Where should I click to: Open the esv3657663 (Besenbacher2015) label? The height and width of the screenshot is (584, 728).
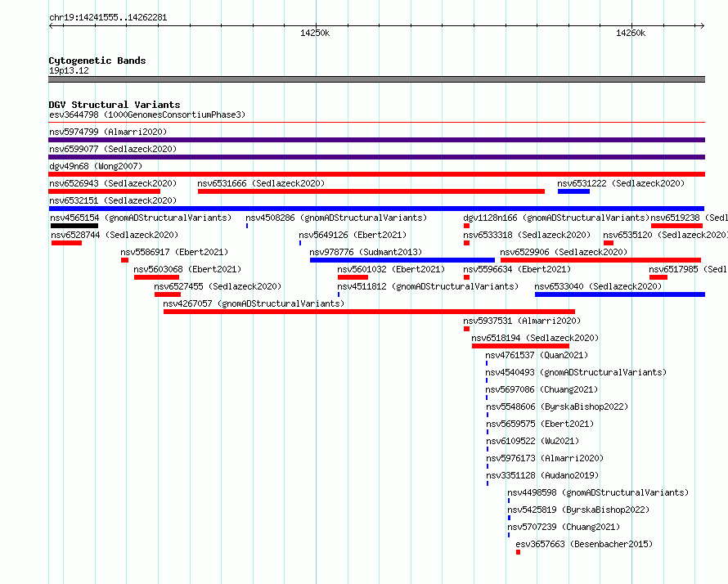[584, 544]
